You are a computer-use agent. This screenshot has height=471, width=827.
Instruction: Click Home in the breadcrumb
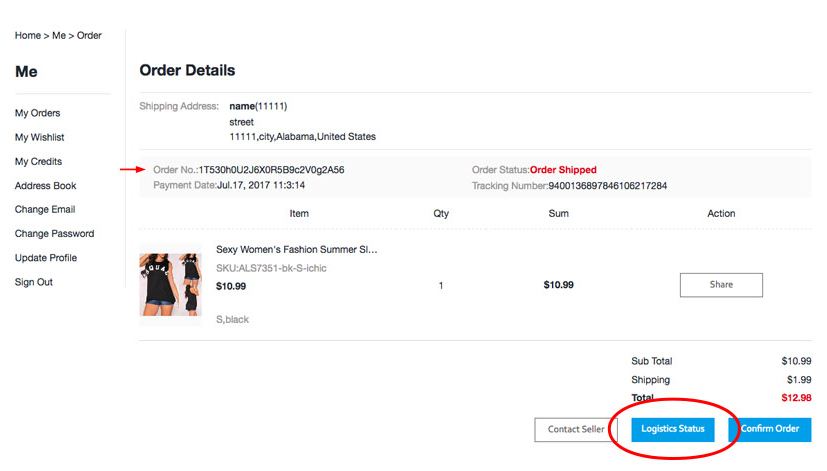(x=27, y=35)
